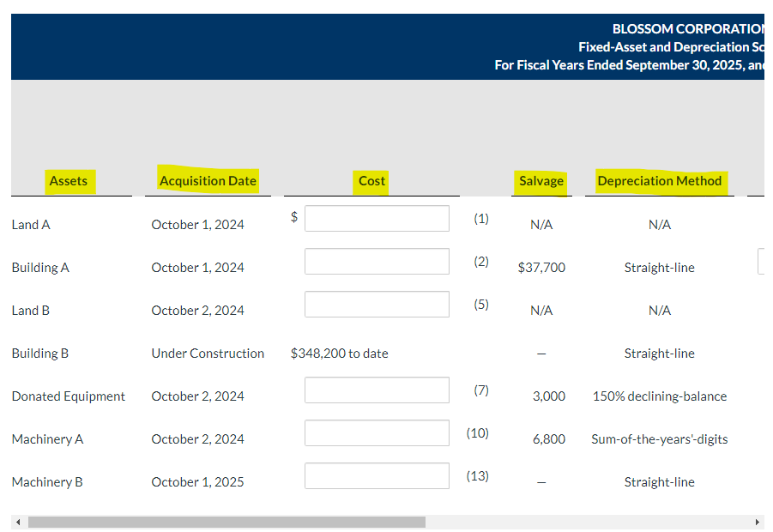Click the "150% declining-balance" method text
773x532 pixels.
660,396
